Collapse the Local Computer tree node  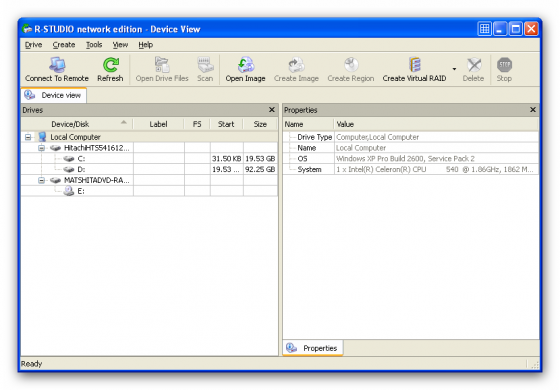tap(28, 137)
